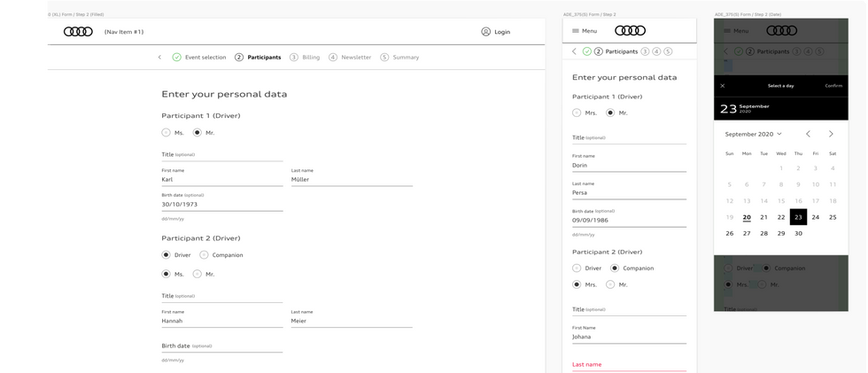Open the Participants step label on desktop
868x373 pixels.
pyautogui.click(x=264, y=58)
